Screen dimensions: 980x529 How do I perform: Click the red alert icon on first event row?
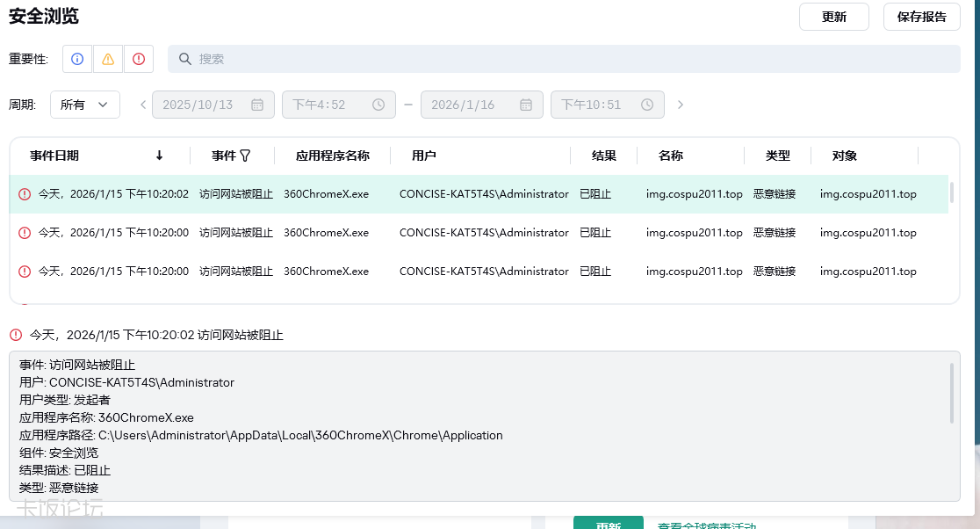pyautogui.click(x=25, y=193)
